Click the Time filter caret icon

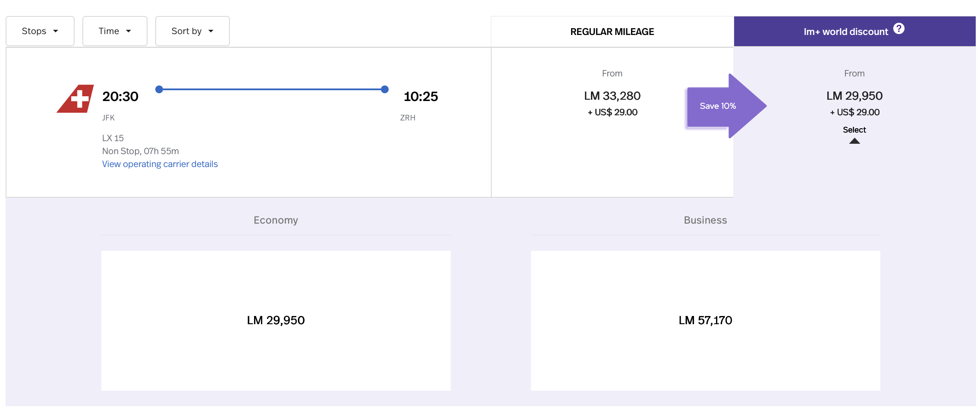129,31
